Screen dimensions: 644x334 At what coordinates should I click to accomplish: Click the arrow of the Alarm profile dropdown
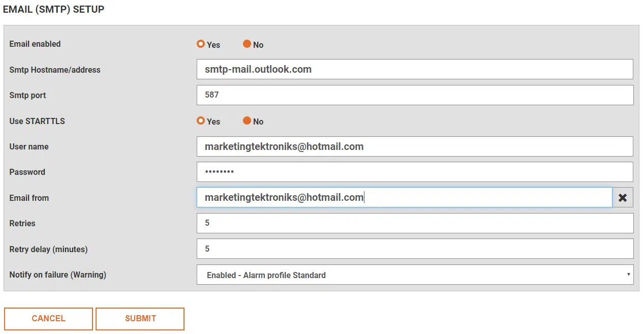629,275
